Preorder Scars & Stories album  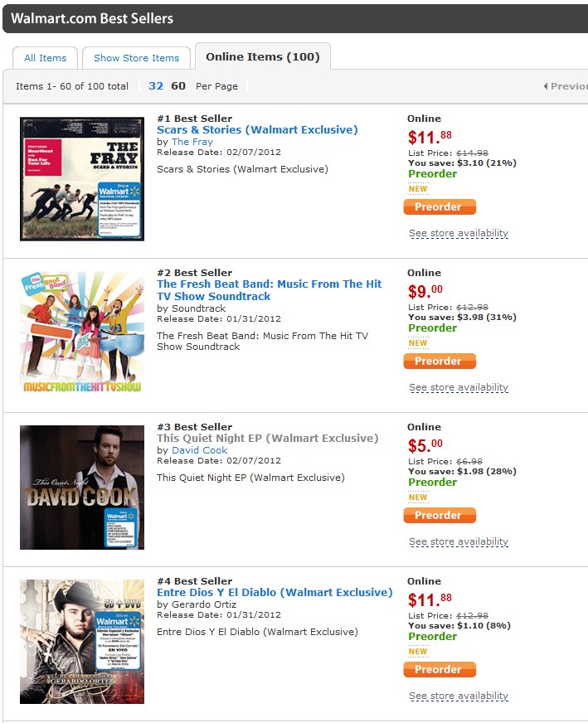[x=440, y=207]
